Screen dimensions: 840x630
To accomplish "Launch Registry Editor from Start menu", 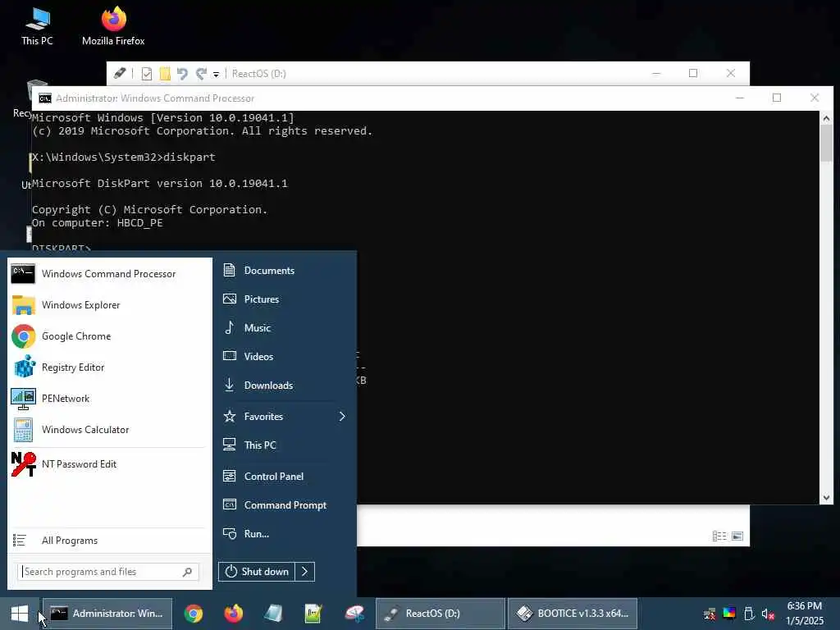I will [109, 367].
